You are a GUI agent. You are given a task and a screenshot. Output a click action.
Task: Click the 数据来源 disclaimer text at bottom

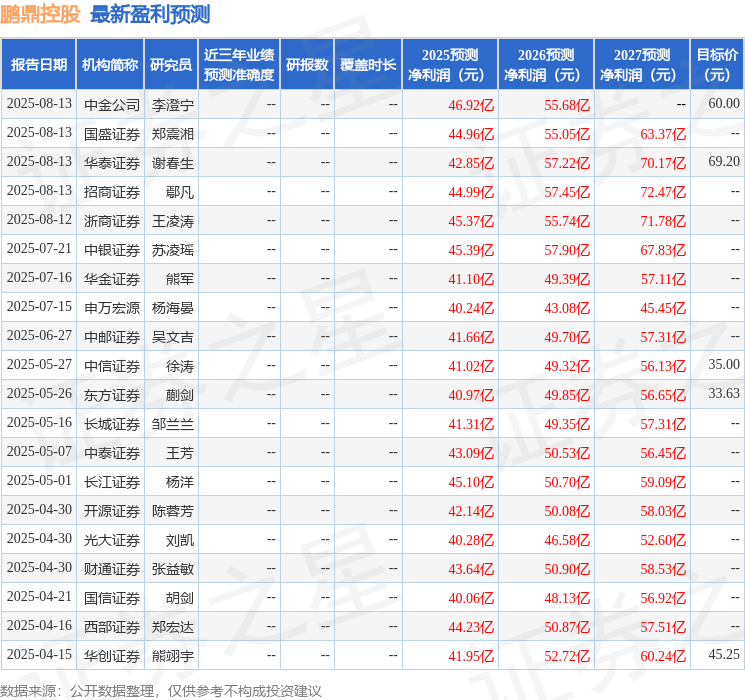(160, 690)
